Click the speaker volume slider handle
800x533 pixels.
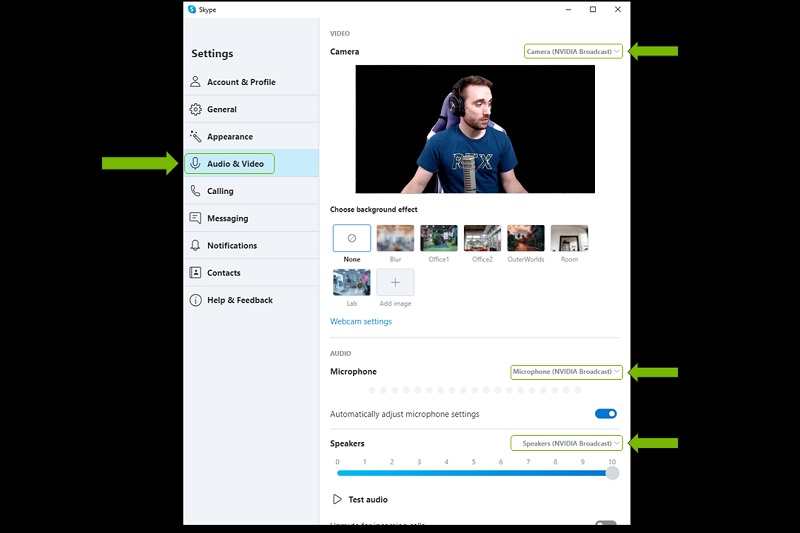point(612,473)
